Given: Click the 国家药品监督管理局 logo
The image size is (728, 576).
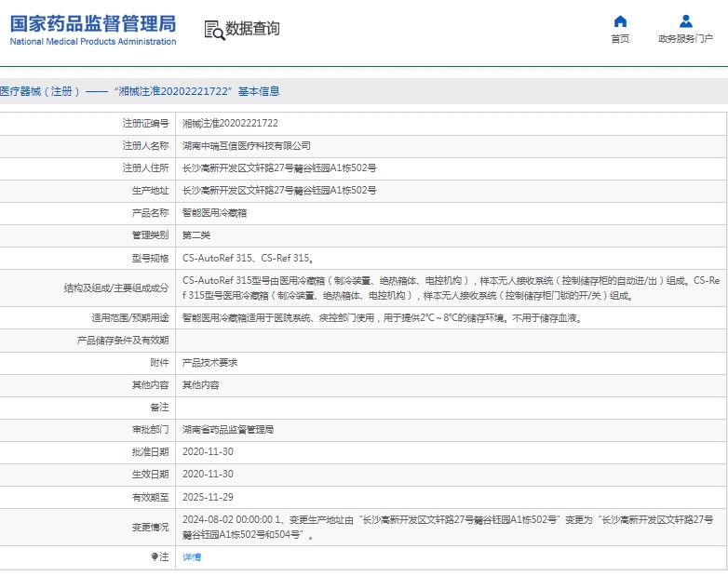Looking at the screenshot, I should click(93, 23).
